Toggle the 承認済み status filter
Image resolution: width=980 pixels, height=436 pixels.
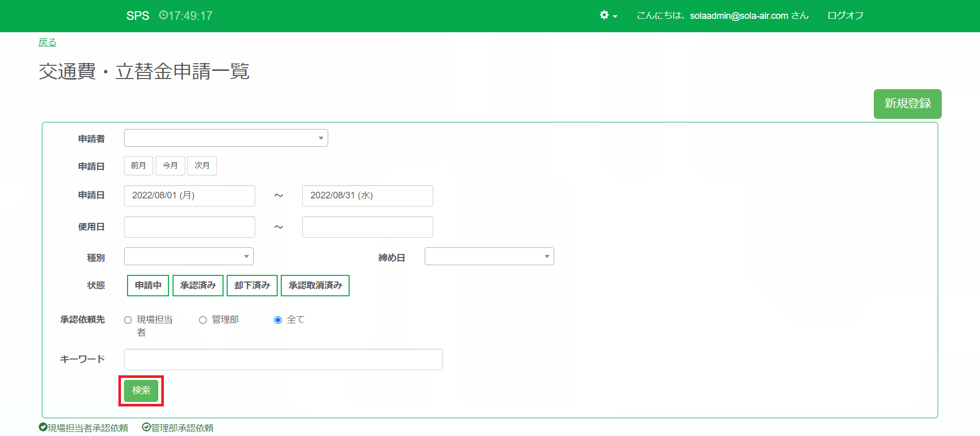tap(198, 286)
